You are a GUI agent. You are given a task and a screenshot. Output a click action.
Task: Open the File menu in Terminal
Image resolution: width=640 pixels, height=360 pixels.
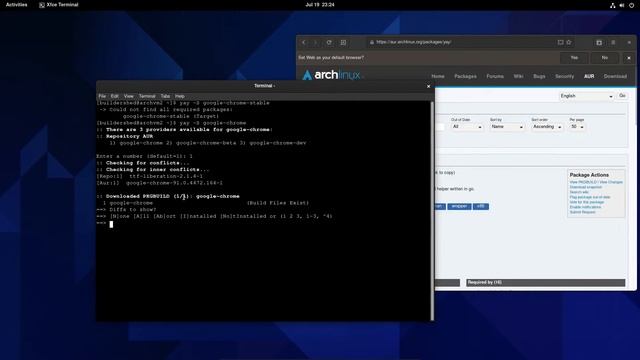pos(102,96)
